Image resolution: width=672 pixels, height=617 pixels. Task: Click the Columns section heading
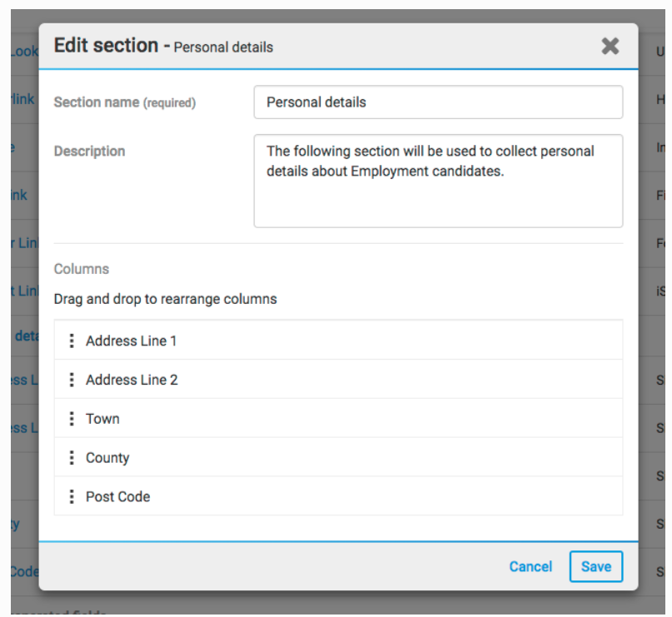click(x=82, y=269)
